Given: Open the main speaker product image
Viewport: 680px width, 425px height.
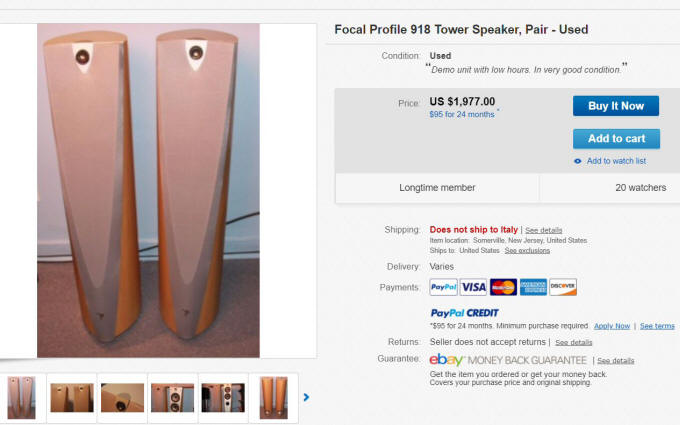Looking at the screenshot, I should (x=148, y=190).
